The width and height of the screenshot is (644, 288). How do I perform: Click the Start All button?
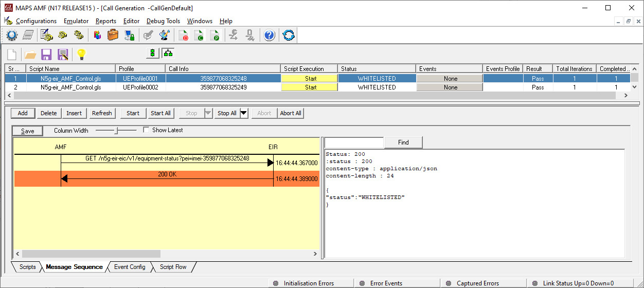click(160, 113)
